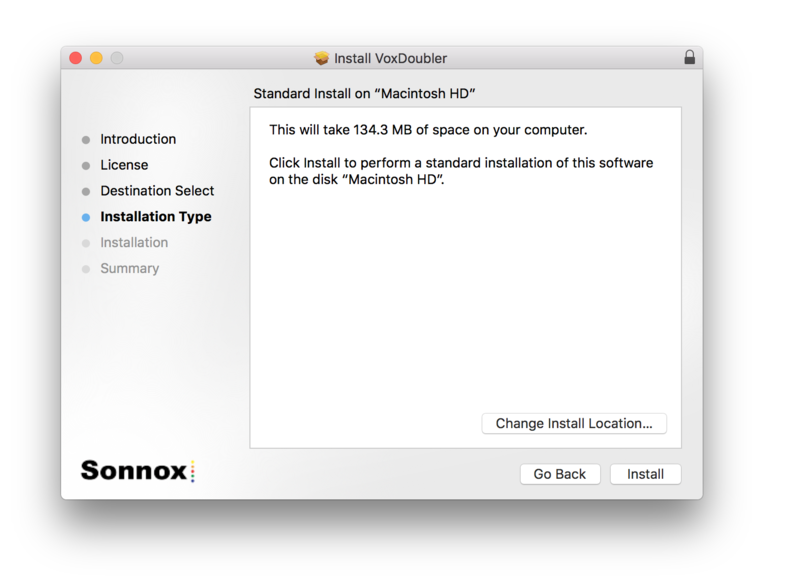Select the Installation Type step

click(156, 217)
